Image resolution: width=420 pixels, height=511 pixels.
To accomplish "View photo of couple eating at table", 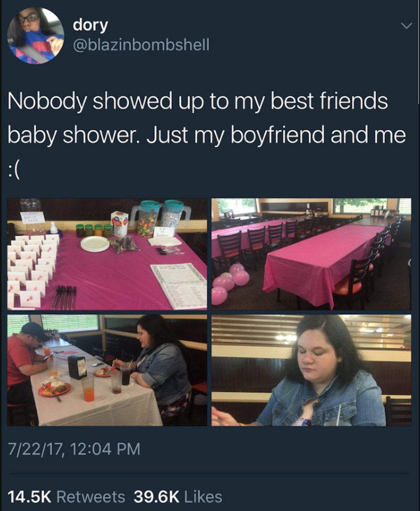I will (x=107, y=370).
